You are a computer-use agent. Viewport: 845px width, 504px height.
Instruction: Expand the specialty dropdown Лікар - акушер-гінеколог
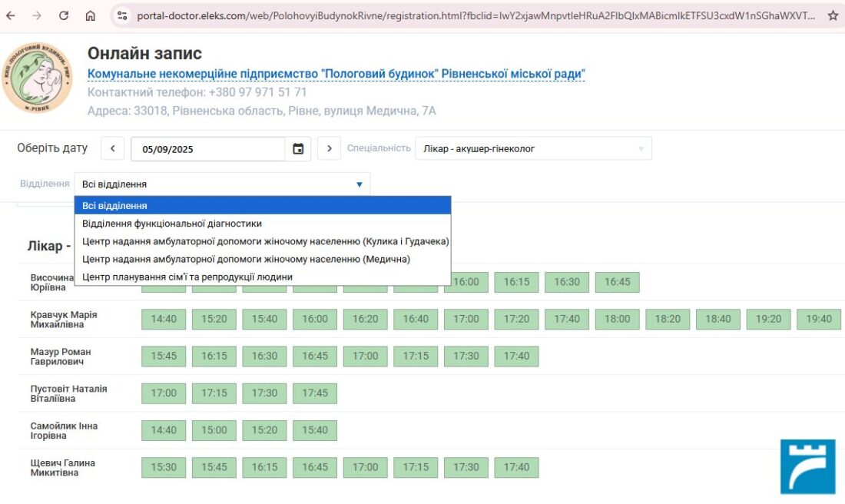click(533, 149)
